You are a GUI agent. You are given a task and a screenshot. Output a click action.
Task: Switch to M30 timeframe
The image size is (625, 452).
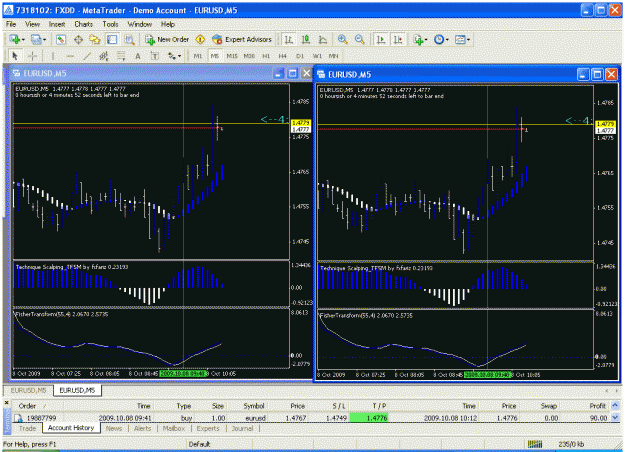point(249,56)
